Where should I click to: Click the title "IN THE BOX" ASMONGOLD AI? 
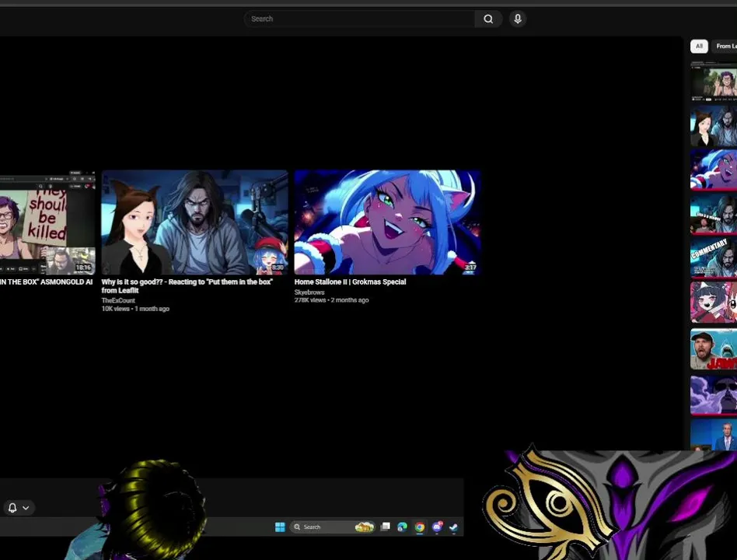coord(46,282)
